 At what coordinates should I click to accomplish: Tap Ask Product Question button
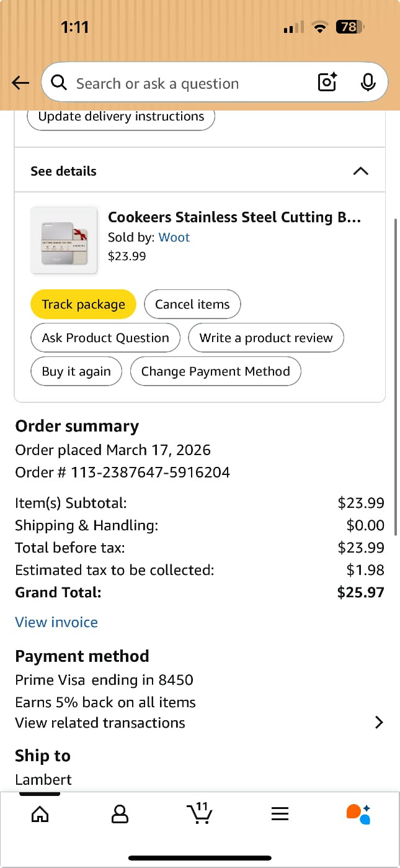[105, 338]
